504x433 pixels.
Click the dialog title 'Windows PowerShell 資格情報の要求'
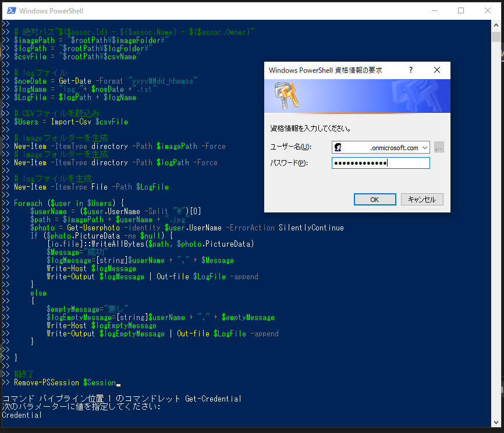325,70
